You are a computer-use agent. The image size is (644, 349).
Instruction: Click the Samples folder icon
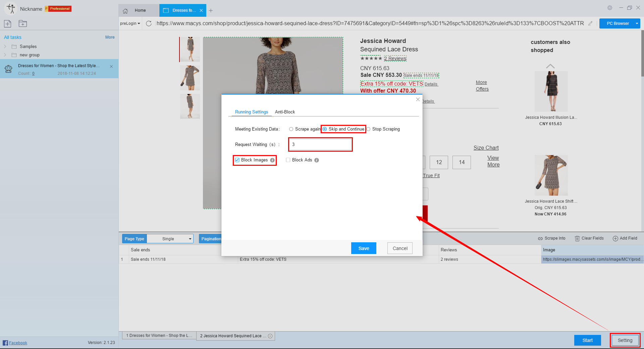pyautogui.click(x=14, y=47)
